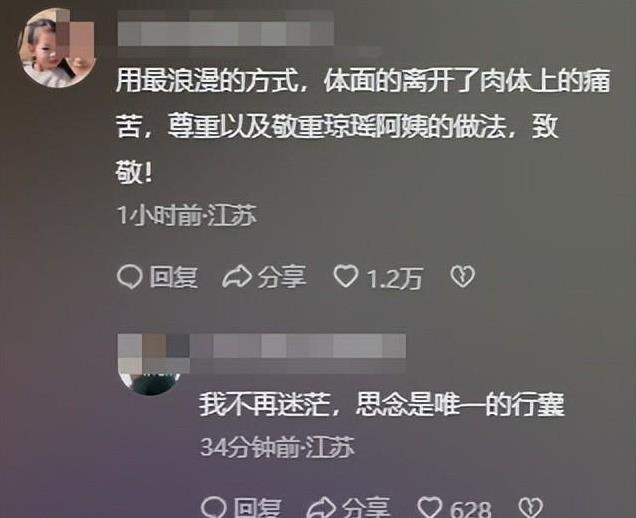Dislike the first comment with broken heart
This screenshot has width=636, height=518.
point(462,277)
